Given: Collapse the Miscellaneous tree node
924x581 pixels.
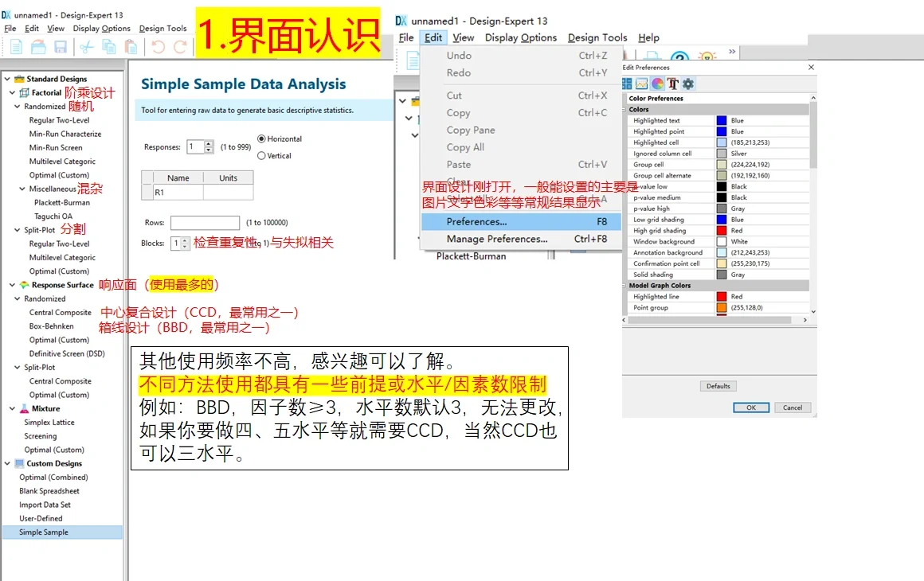Looking at the screenshot, I should 22,189.
